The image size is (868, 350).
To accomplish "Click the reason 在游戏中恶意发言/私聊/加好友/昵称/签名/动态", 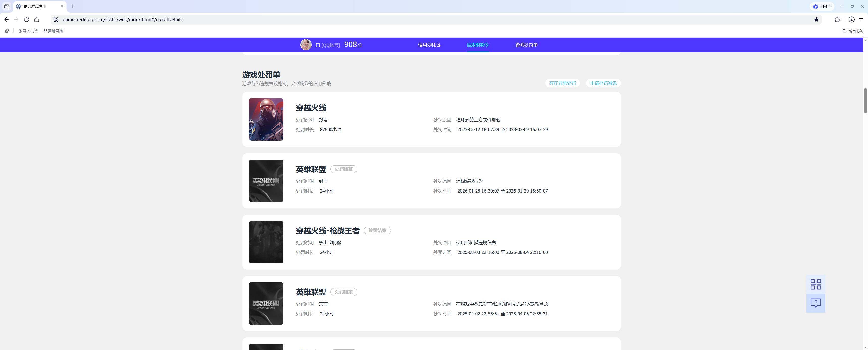I will pyautogui.click(x=502, y=304).
